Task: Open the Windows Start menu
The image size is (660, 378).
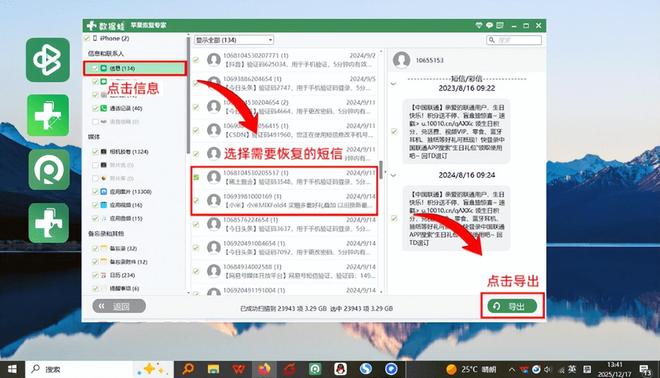Action: [12, 369]
